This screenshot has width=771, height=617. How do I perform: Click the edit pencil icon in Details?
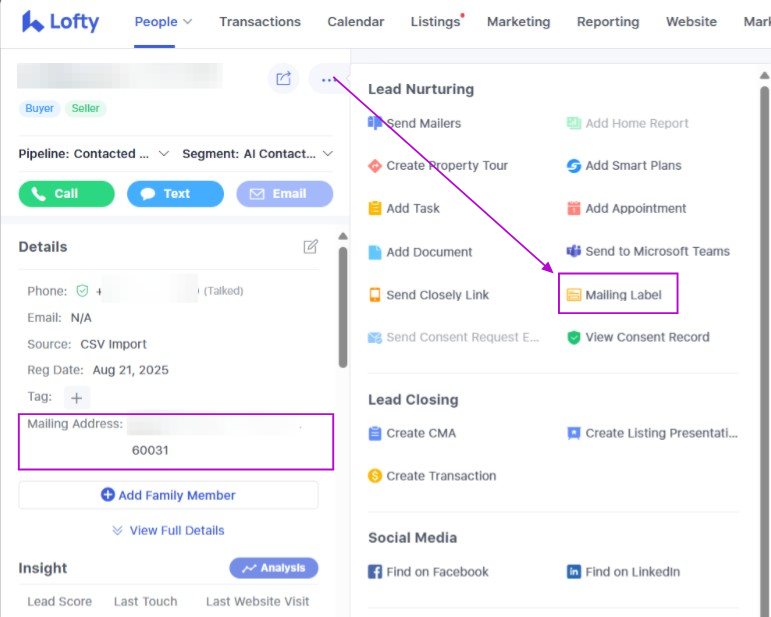pos(311,247)
